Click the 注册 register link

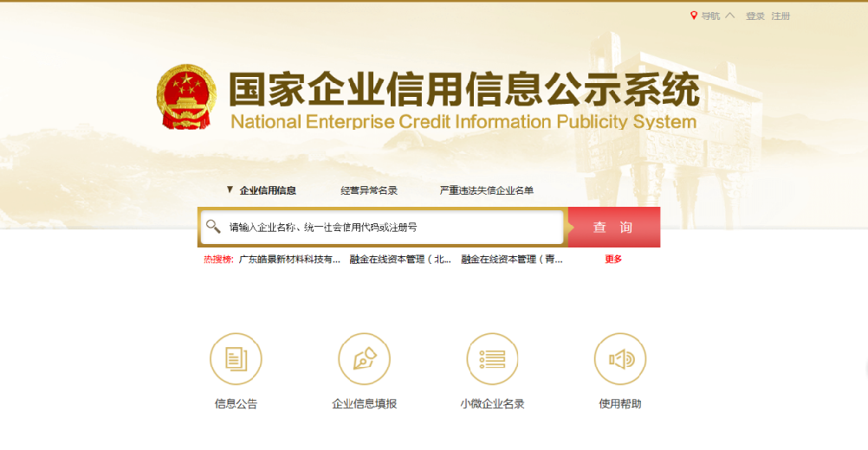point(781,16)
